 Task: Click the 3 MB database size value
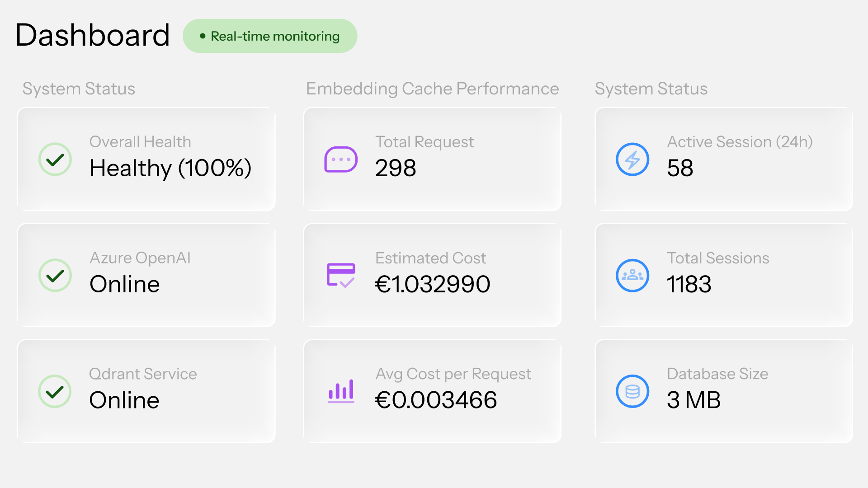tap(693, 400)
